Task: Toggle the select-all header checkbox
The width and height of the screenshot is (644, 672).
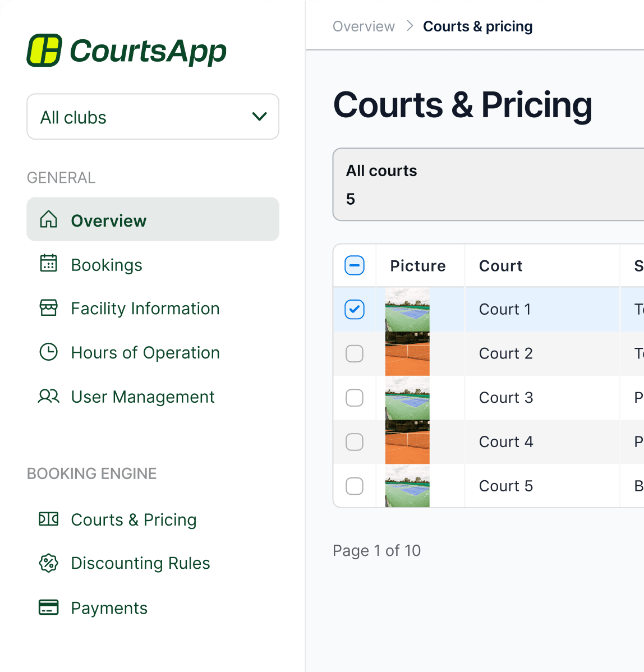Action: 355,265
